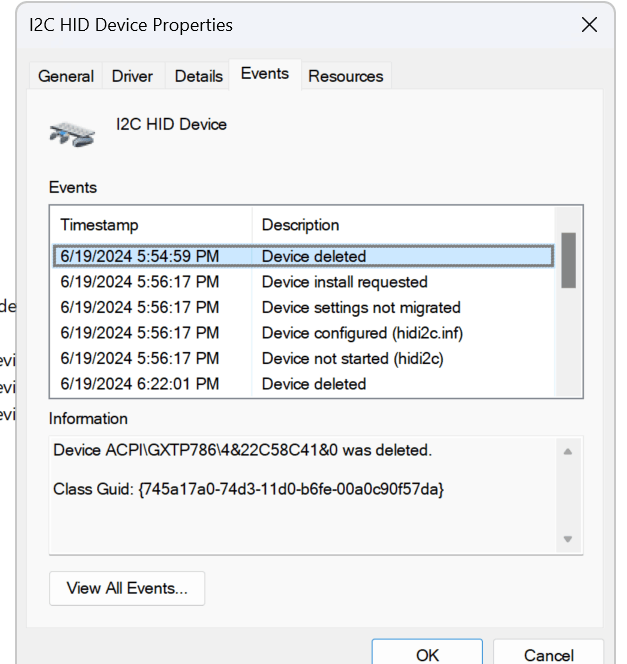Viewport: 627px width, 664px height.
Task: Click the Information box scroll down arrow
Action: [x=568, y=539]
